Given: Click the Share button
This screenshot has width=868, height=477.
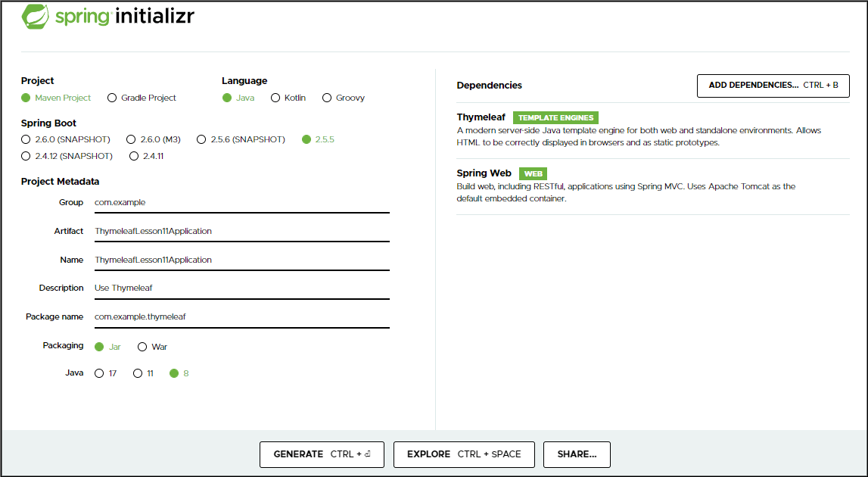Looking at the screenshot, I should click(577, 454).
